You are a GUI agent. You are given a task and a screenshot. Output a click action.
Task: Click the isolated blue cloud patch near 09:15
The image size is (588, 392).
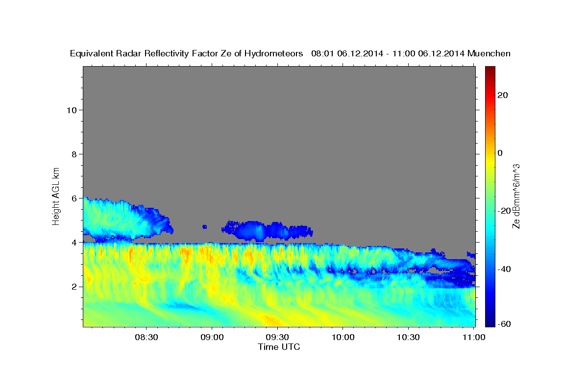click(x=267, y=230)
